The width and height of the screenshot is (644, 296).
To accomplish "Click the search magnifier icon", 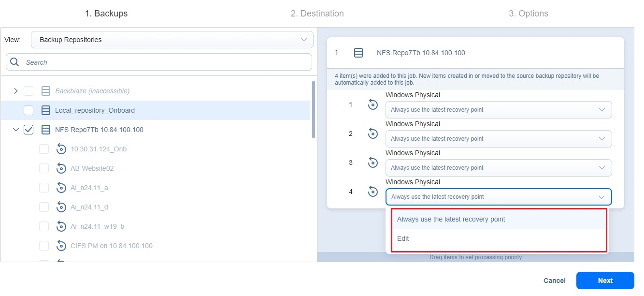I will tap(14, 62).
